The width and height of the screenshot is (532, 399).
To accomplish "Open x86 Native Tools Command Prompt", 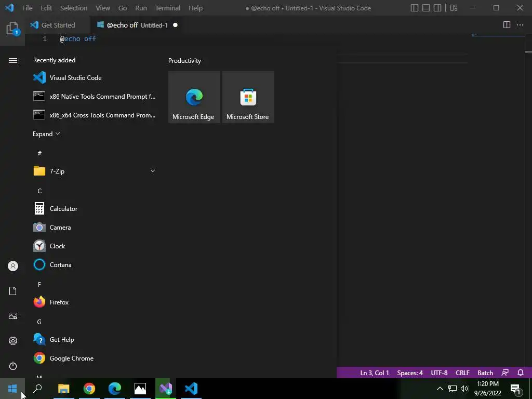I will [95, 96].
